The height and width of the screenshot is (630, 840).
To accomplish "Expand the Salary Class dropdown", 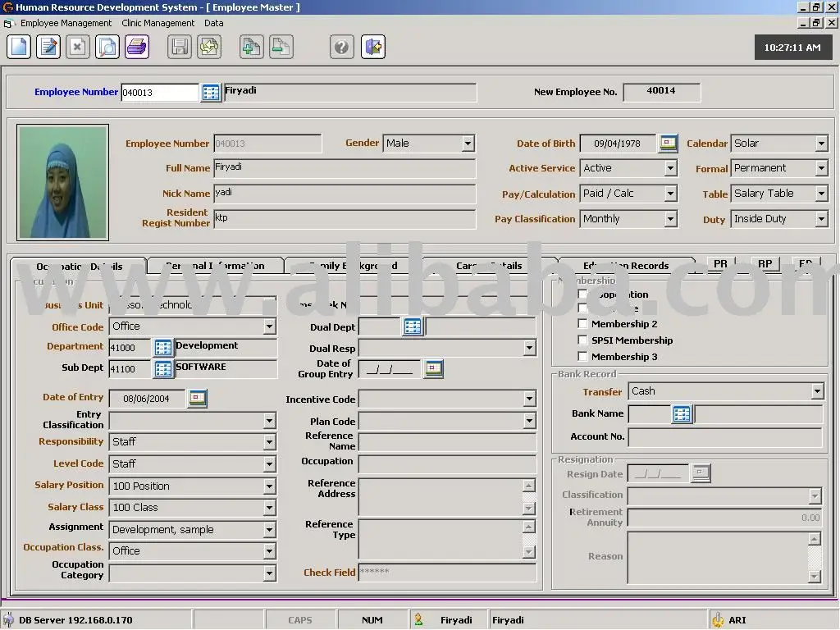I will click(x=269, y=508).
